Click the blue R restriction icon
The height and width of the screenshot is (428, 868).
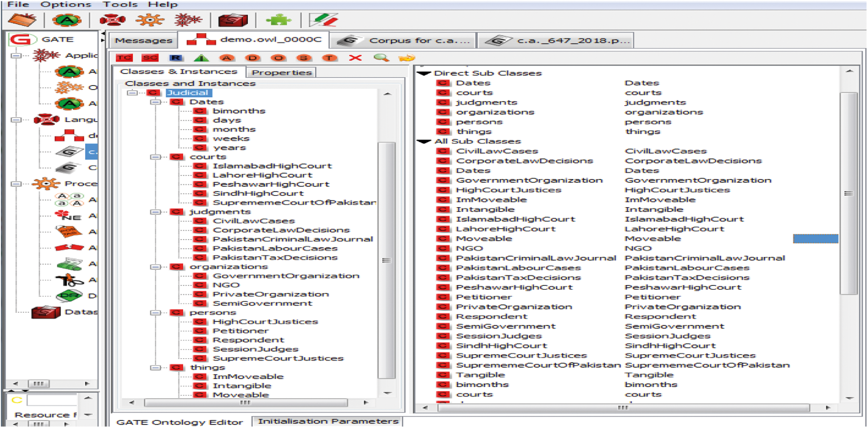[176, 58]
